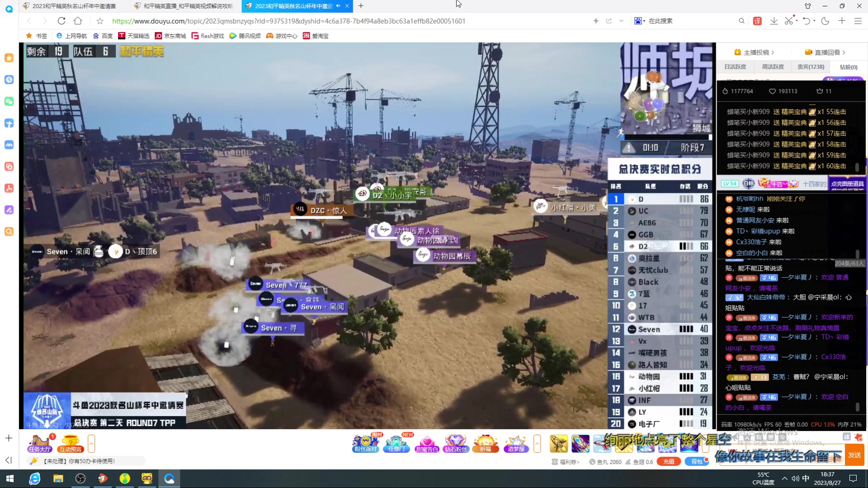
Task: Click the red translate (译) icon
Action: pyautogui.click(x=757, y=21)
